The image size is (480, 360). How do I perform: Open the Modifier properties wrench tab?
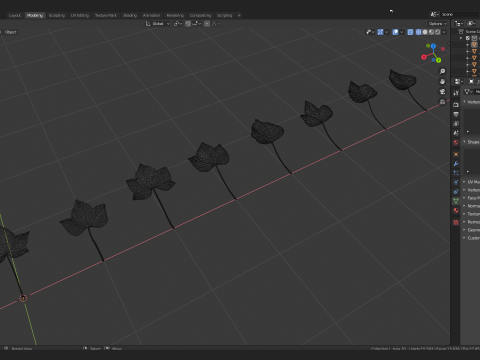(456, 164)
